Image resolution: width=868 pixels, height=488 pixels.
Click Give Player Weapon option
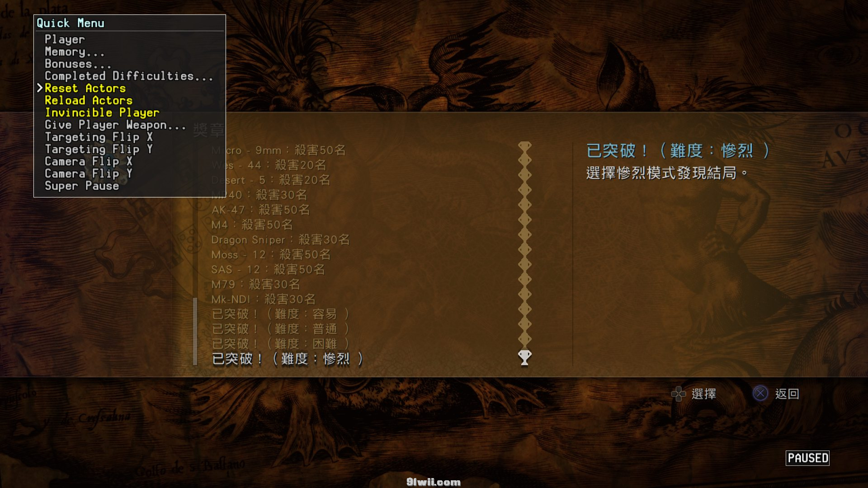tap(116, 125)
